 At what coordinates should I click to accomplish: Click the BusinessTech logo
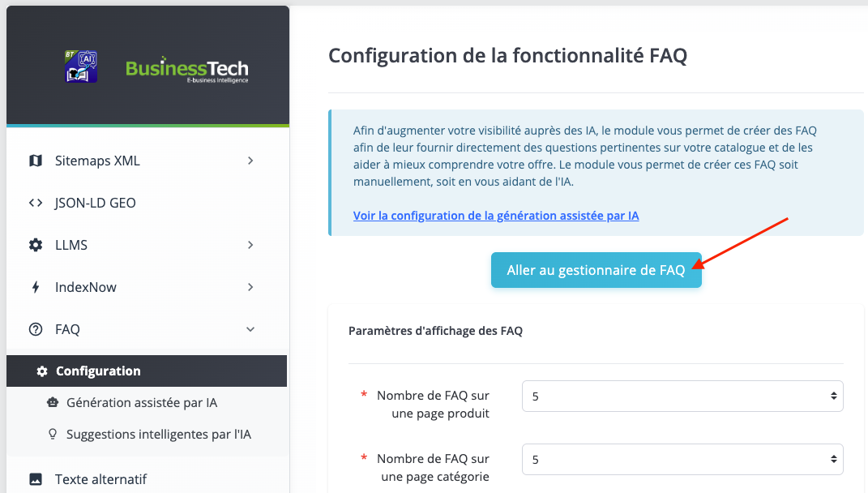pos(187,70)
